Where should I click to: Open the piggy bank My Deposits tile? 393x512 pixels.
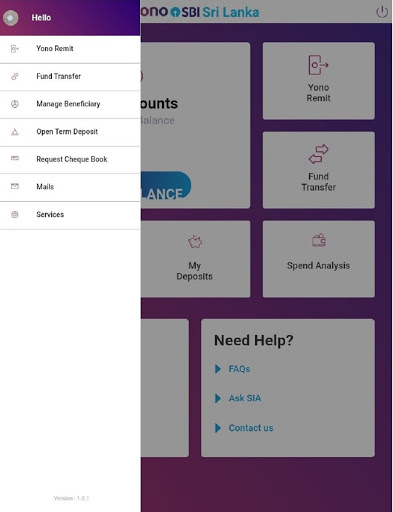195,259
